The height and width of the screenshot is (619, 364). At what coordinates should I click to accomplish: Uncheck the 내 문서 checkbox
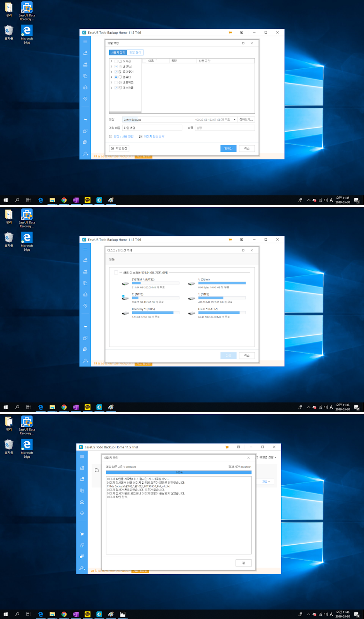pyautogui.click(x=116, y=67)
